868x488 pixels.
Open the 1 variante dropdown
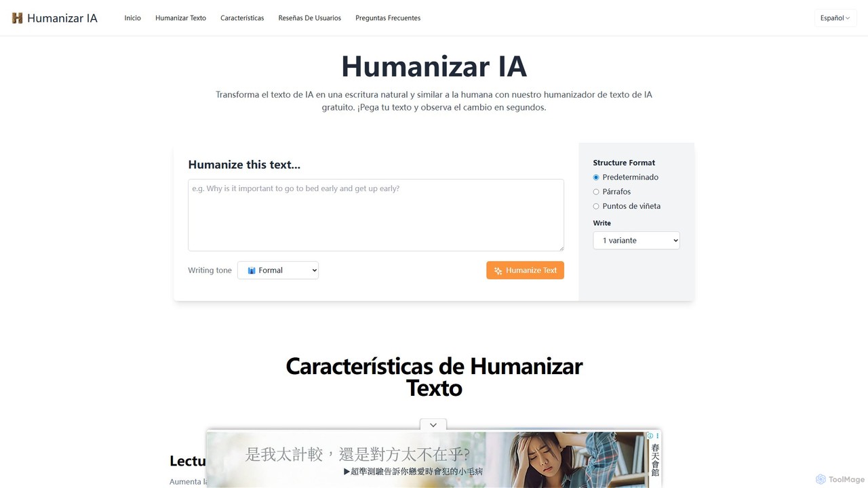coord(636,241)
